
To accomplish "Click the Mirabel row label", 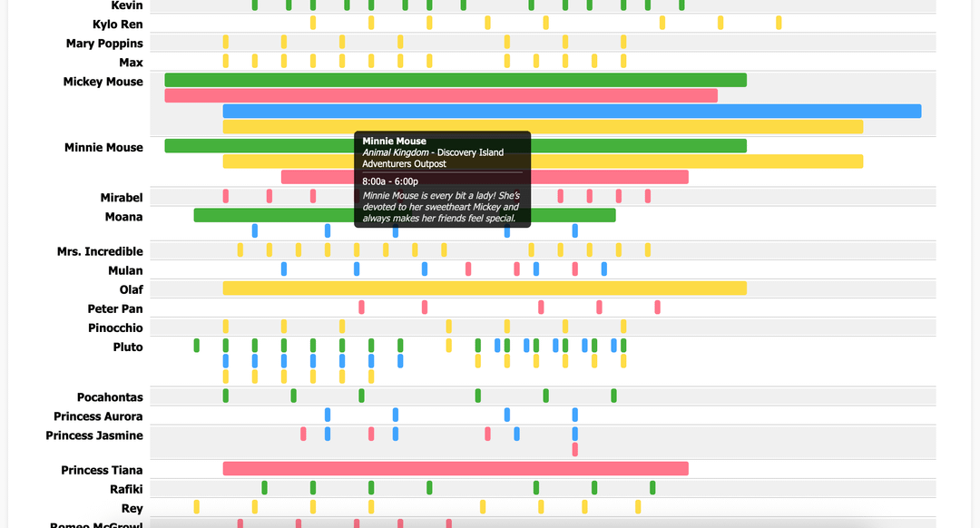I will (122, 198).
